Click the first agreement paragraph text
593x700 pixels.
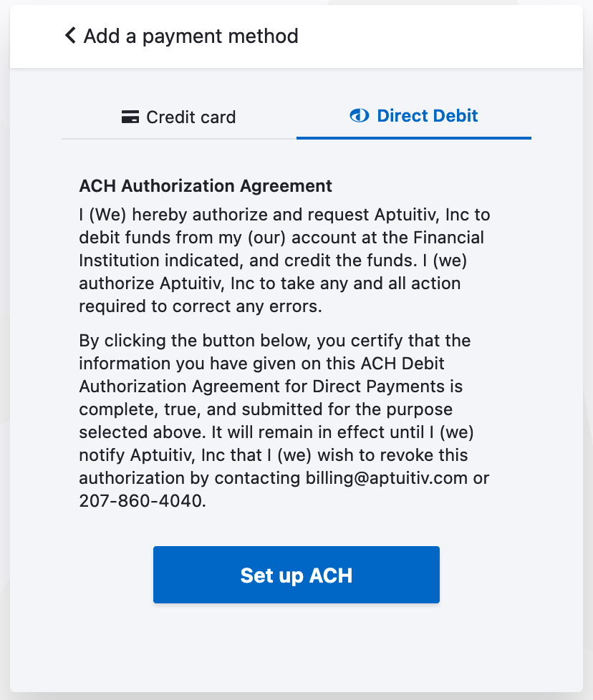283,260
